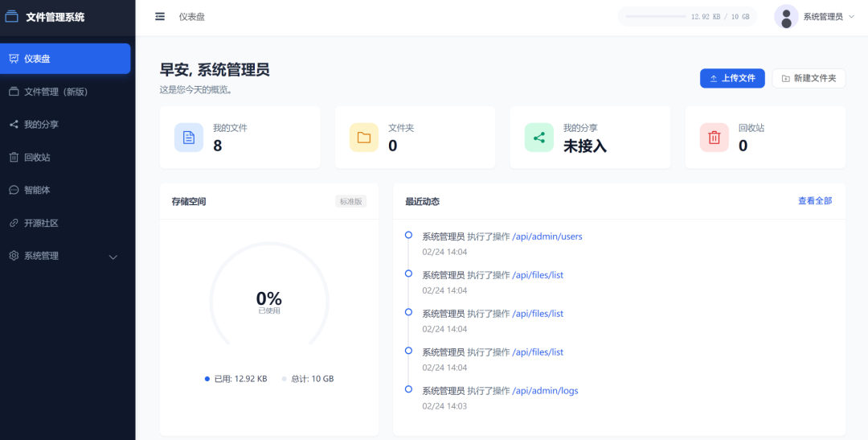Click the 未接入 share status text
Viewport: 868px width, 440px height.
pos(585,146)
